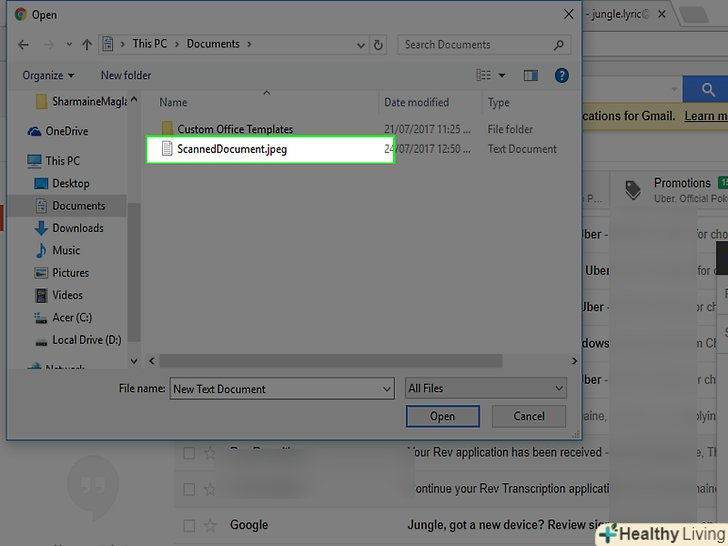Screen dimensions: 728x546
Task: Open Acer (C:) drive
Action: click(x=72, y=318)
